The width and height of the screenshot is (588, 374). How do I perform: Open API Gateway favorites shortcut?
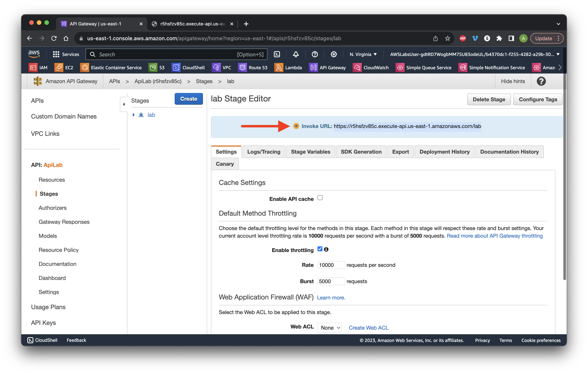327,68
